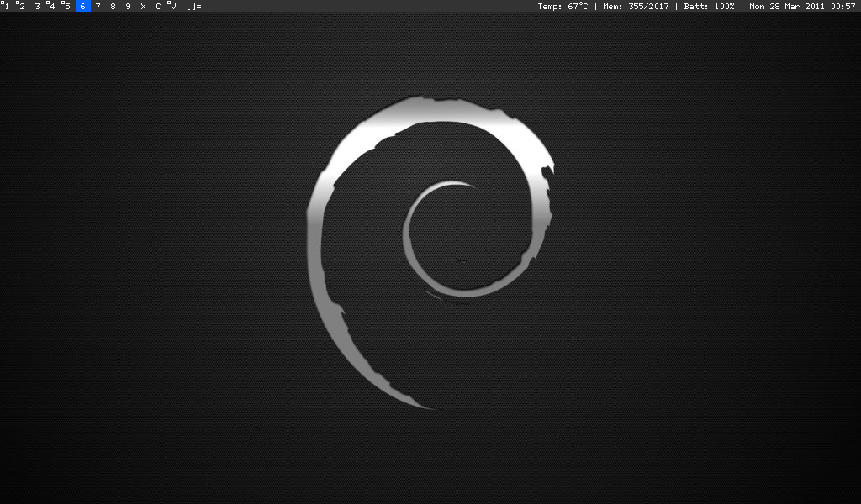Click the "Temp: 67°C" status readout
This screenshot has height=504, width=861.
coord(563,6)
